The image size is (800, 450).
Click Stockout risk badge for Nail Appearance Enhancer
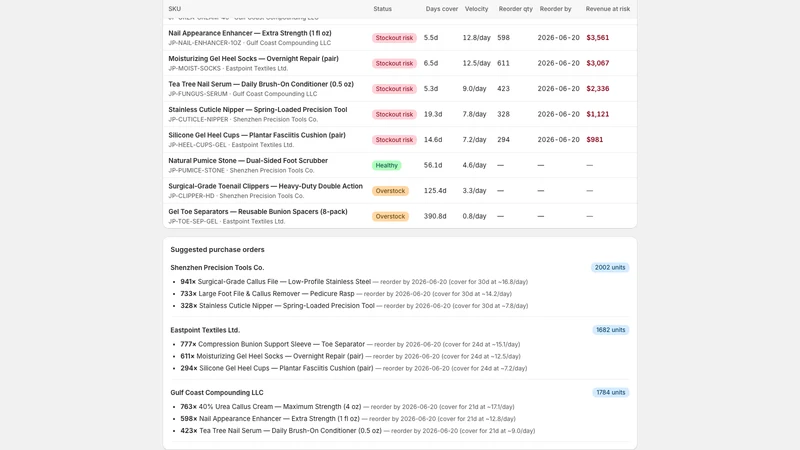(x=394, y=38)
